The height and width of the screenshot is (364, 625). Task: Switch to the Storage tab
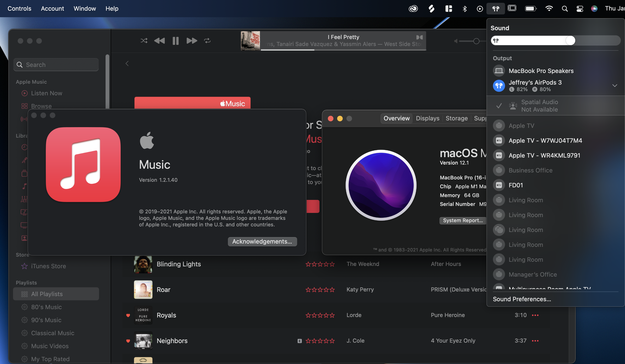[456, 118]
